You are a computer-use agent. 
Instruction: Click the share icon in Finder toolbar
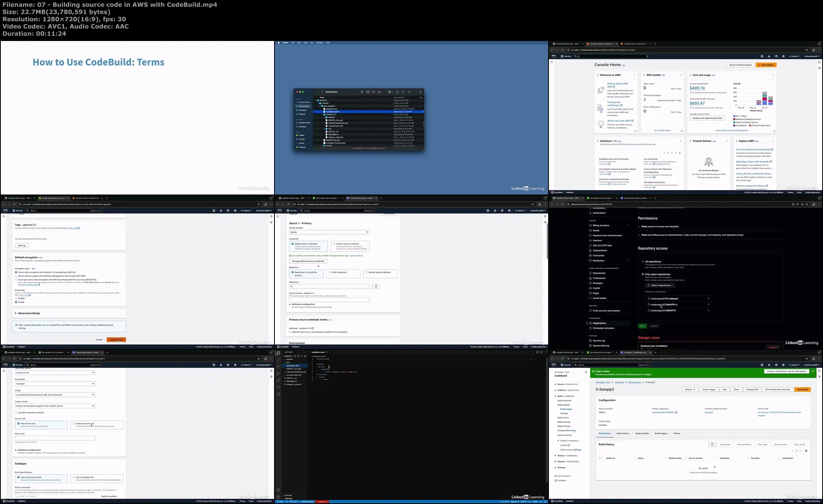pos(397,92)
